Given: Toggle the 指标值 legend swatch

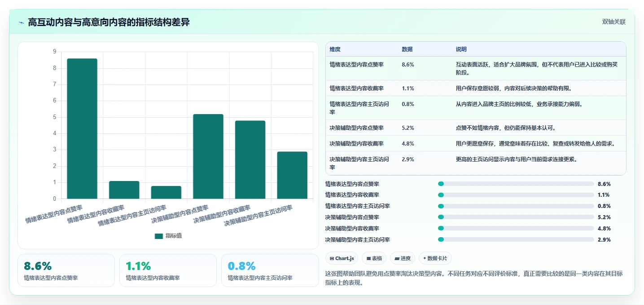Looking at the screenshot, I should click(x=159, y=236).
